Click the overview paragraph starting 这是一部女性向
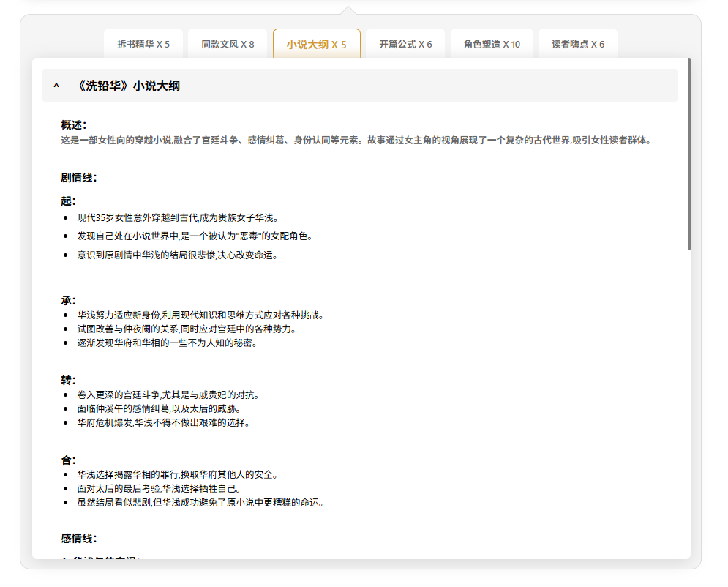 click(x=356, y=140)
